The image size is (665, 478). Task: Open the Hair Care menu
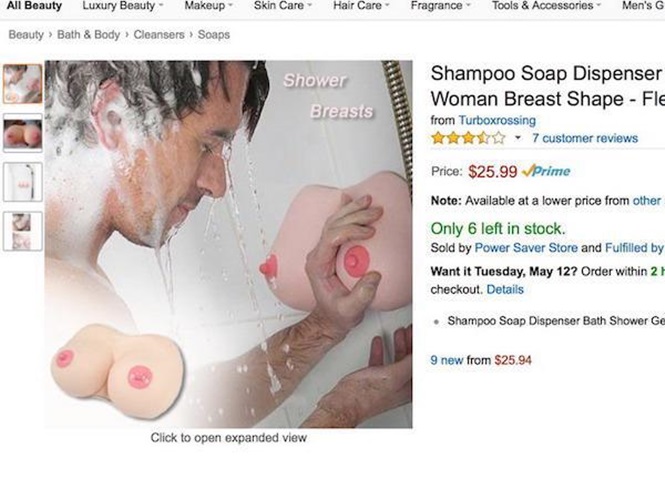[361, 6]
